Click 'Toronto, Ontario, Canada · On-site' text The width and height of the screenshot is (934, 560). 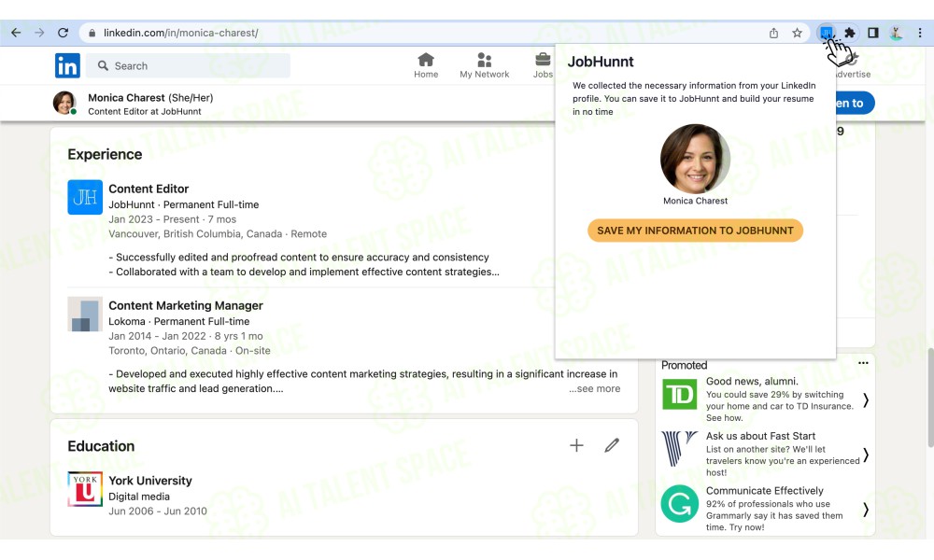[190, 351]
